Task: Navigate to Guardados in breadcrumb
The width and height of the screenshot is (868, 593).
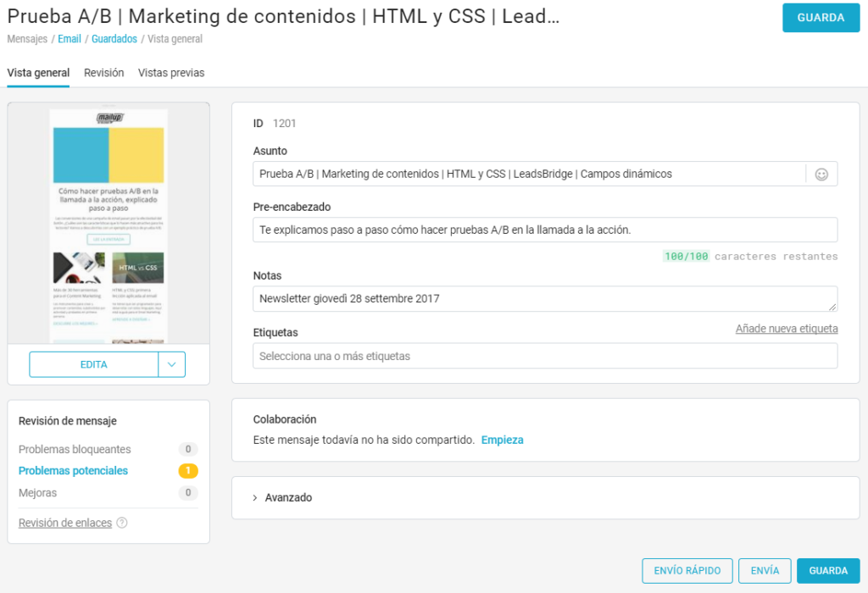Action: pos(114,39)
